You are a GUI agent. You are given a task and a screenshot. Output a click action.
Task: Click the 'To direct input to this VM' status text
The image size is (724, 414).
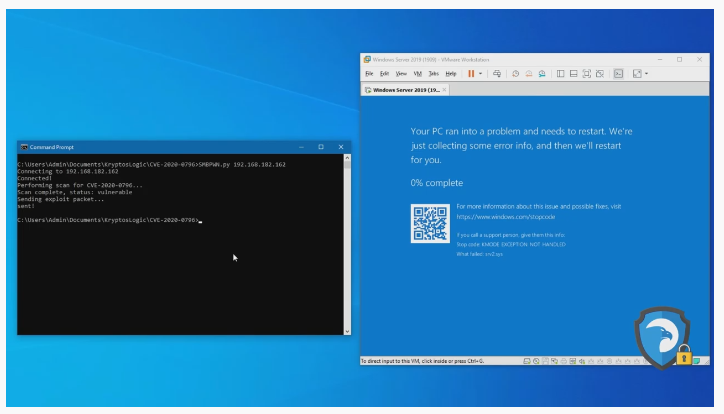[x=422, y=361]
